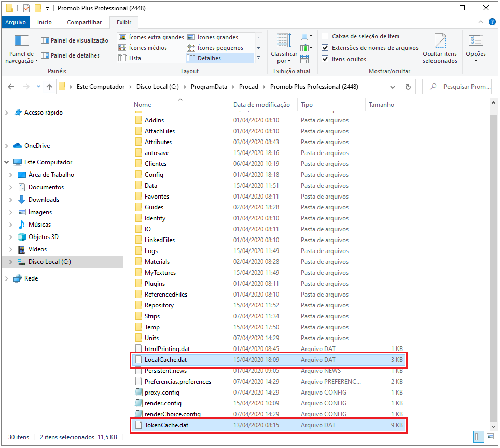This screenshot has width=500, height=448.
Task: Click the Painel de navegação icon
Action: click(x=21, y=41)
